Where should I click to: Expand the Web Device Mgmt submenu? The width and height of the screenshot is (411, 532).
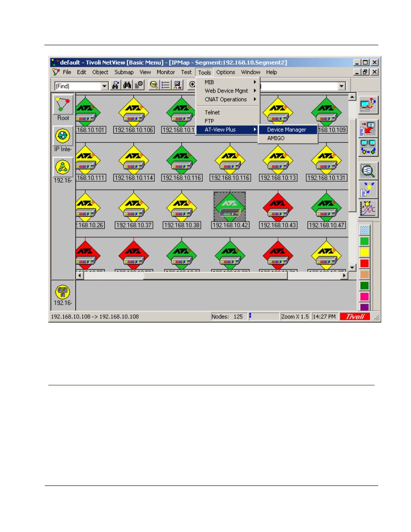click(x=227, y=91)
